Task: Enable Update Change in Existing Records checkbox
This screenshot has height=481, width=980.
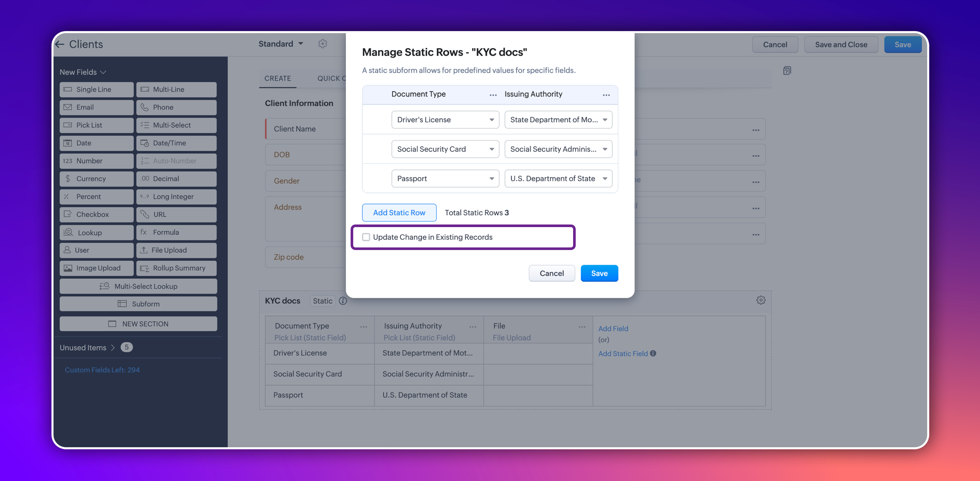Action: click(366, 237)
